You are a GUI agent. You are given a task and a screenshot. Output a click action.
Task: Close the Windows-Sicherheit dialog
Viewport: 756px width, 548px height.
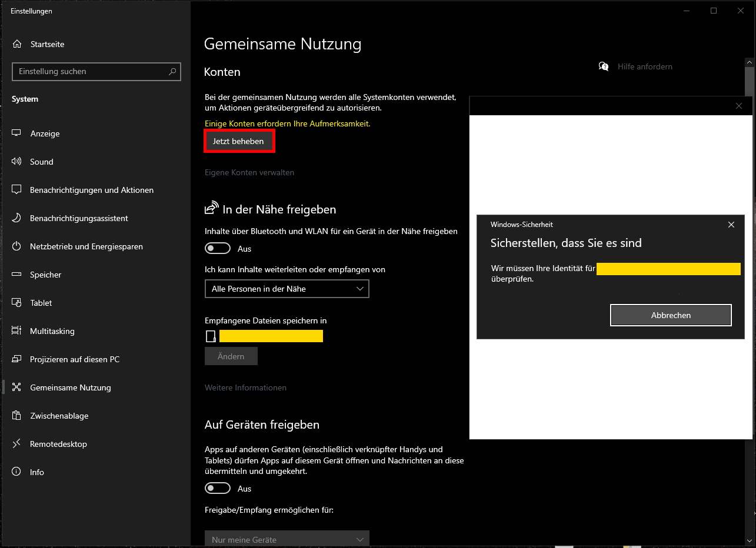coord(731,225)
